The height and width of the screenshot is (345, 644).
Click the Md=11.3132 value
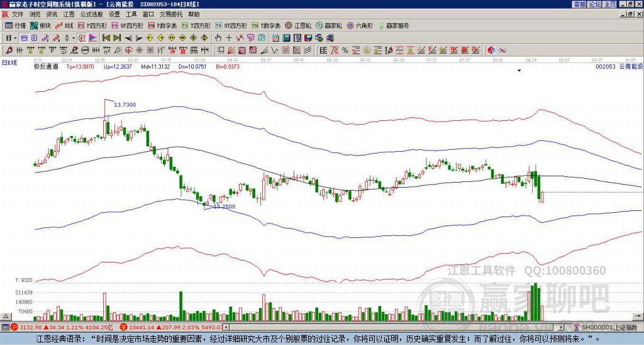tap(156, 67)
